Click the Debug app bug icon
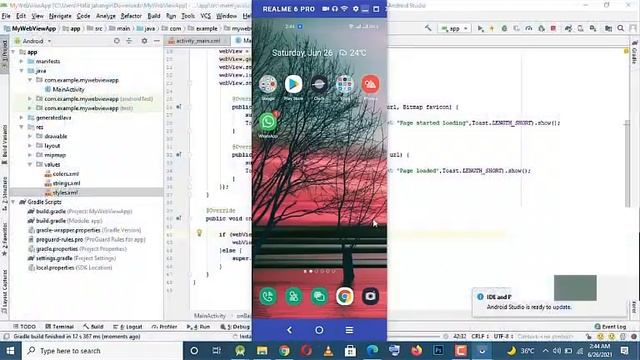Viewport: 640px width, 360px height. pyautogui.click(x=504, y=29)
